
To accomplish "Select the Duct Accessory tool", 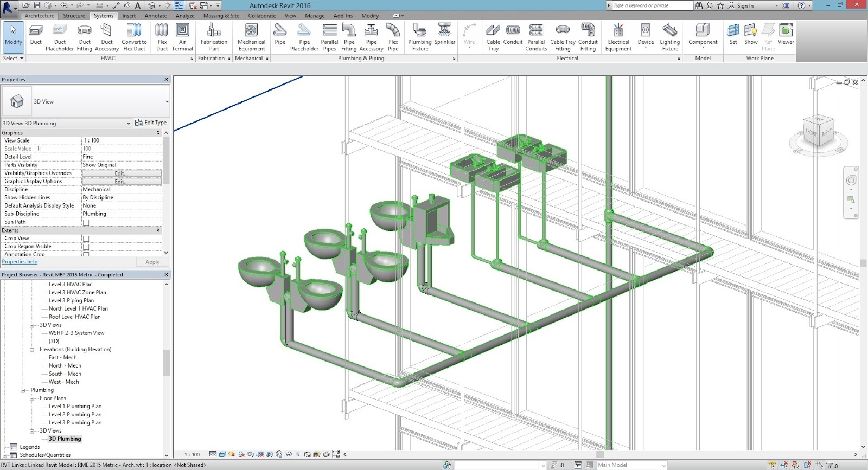I will click(107, 37).
